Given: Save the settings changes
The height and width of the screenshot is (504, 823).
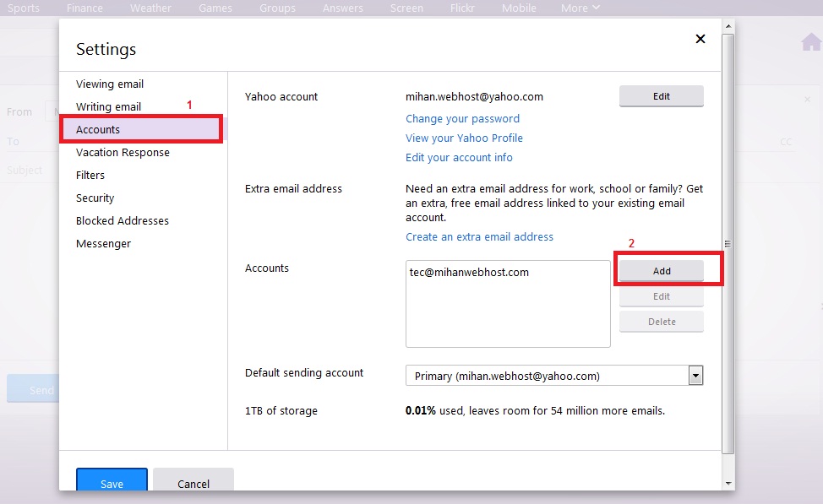Looking at the screenshot, I should pos(111,484).
